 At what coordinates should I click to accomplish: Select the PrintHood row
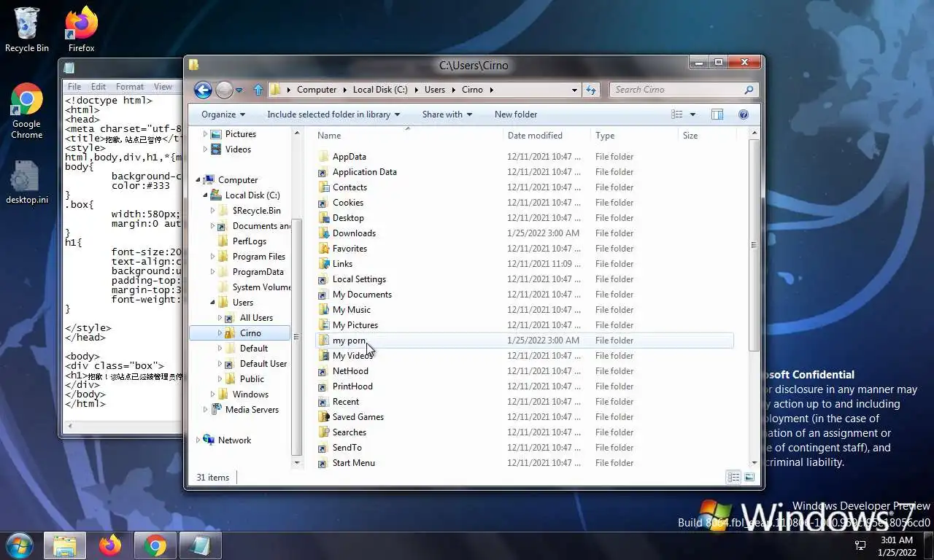(x=525, y=386)
